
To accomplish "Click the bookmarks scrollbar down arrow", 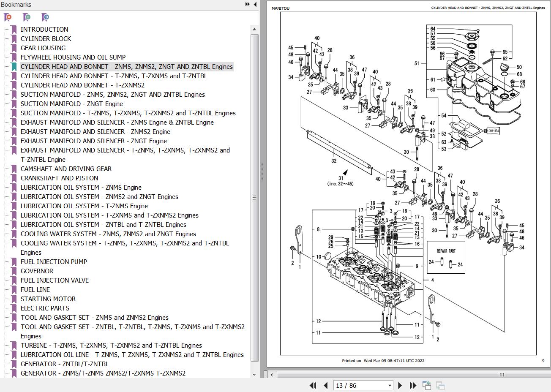I will [x=254, y=374].
